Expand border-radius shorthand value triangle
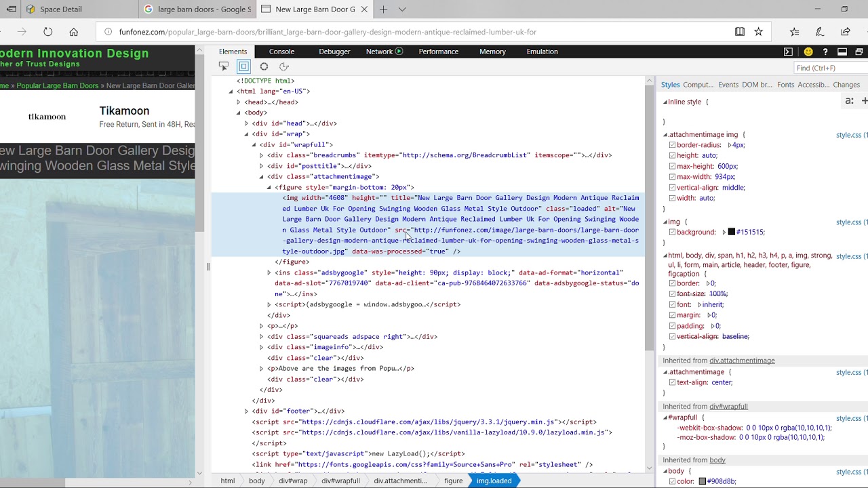Viewport: 868px width, 488px height. pyautogui.click(x=730, y=145)
